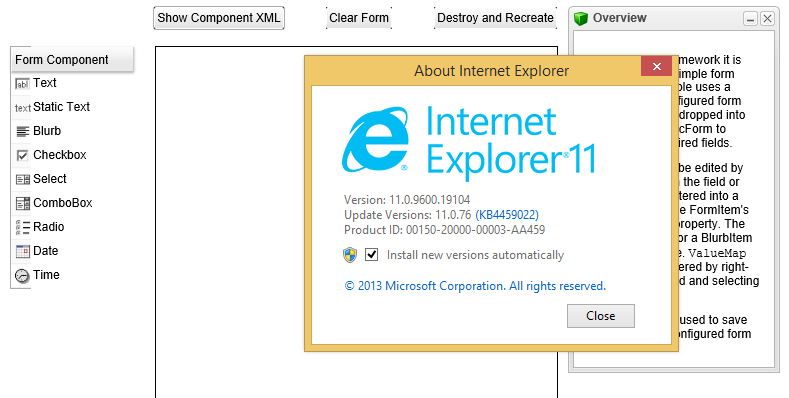
Task: Click Close button in About dialog
Action: tap(601, 316)
